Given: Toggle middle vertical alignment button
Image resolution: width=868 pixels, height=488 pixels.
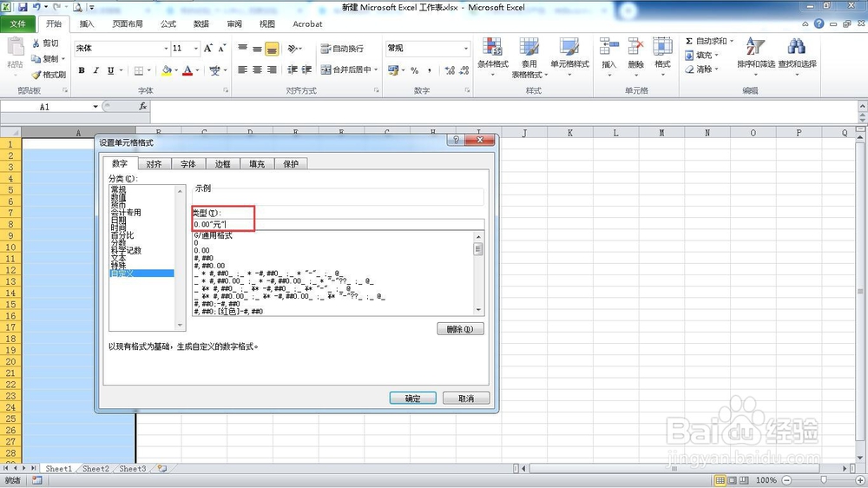Looking at the screenshot, I should tap(258, 49).
